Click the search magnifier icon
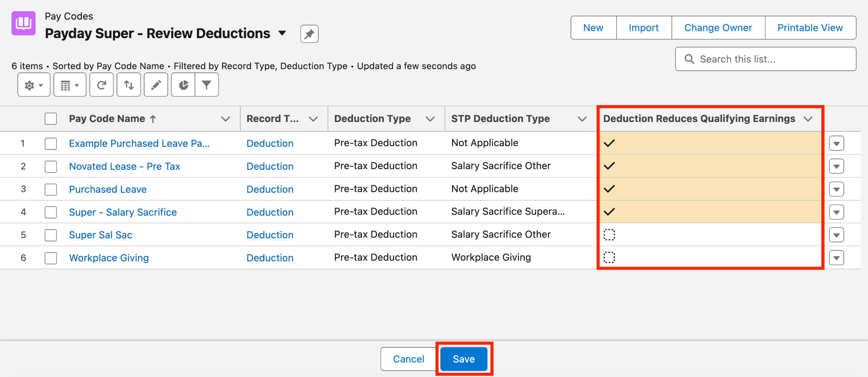The image size is (868, 377). 690,59
